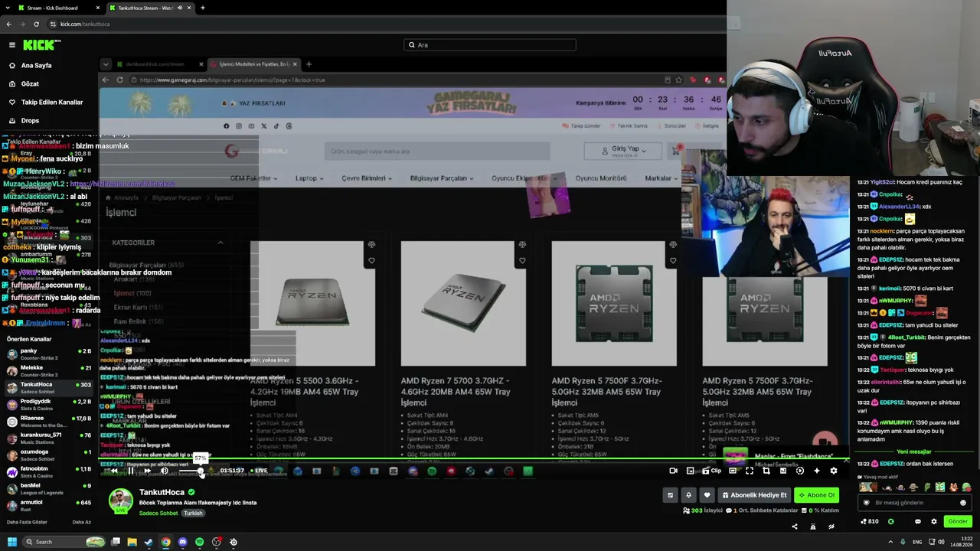Send the message with Gönder

click(x=958, y=521)
